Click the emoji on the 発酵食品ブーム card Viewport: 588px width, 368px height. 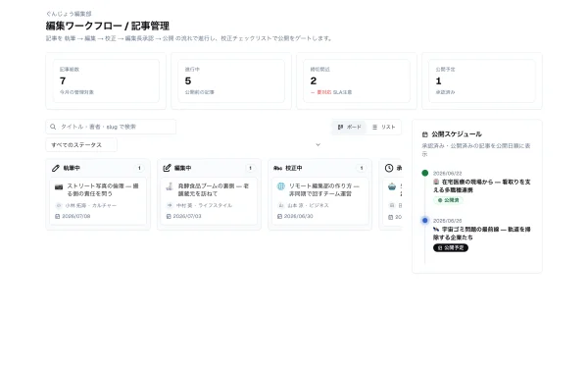point(170,186)
